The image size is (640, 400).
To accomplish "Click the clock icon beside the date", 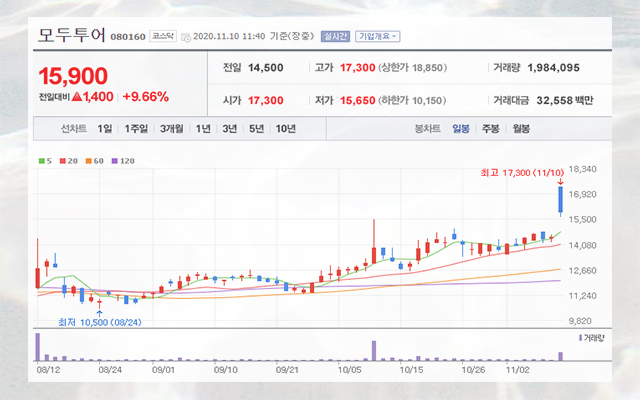I will pyautogui.click(x=186, y=38).
